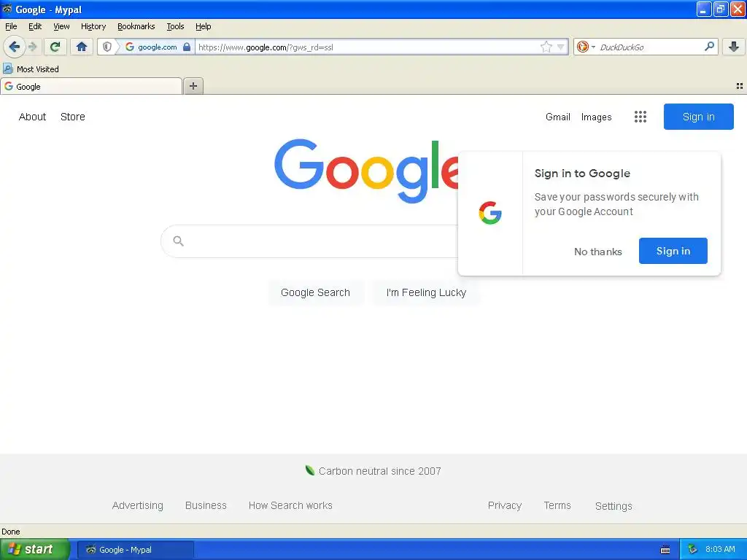
Task: Click the padlock site security icon
Action: click(187, 47)
